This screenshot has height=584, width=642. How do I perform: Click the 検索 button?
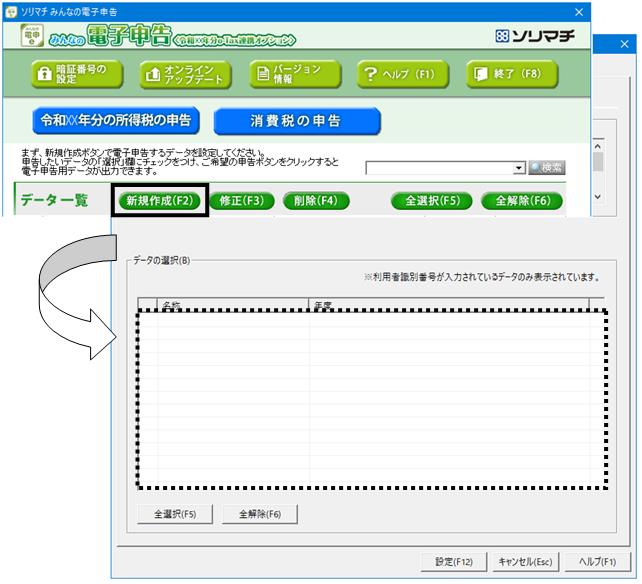547,167
